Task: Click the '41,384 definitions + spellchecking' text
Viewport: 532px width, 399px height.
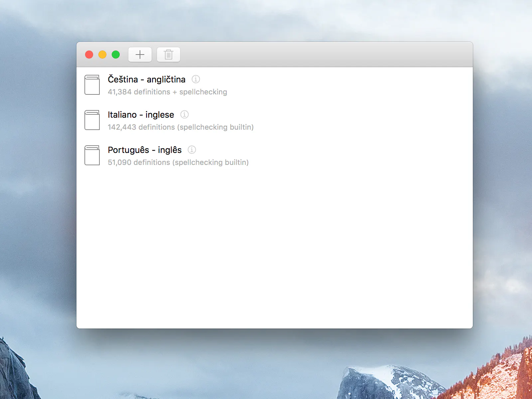Action: coord(168,92)
